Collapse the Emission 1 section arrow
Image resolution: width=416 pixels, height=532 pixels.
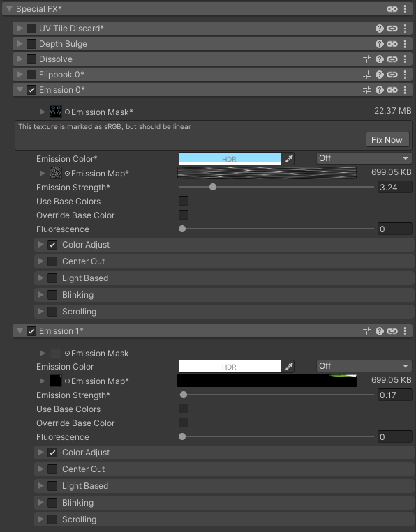coord(20,330)
